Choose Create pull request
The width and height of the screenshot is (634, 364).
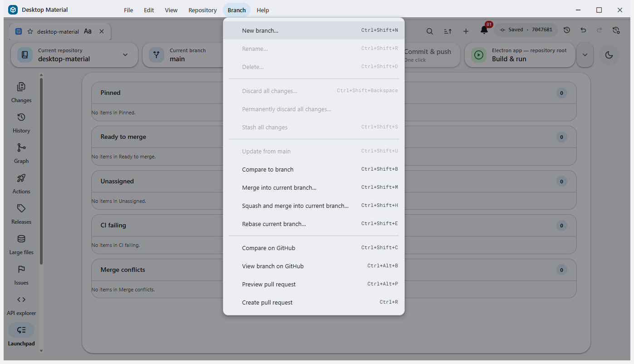[x=314, y=302]
